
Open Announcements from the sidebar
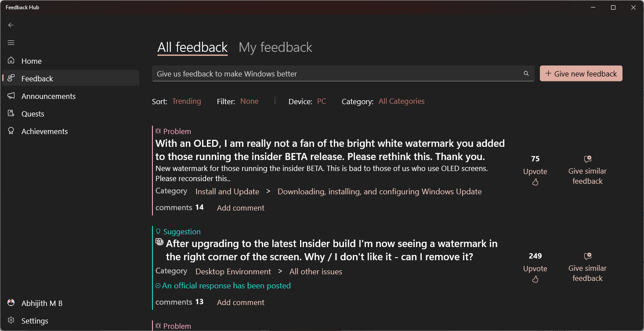pos(48,96)
